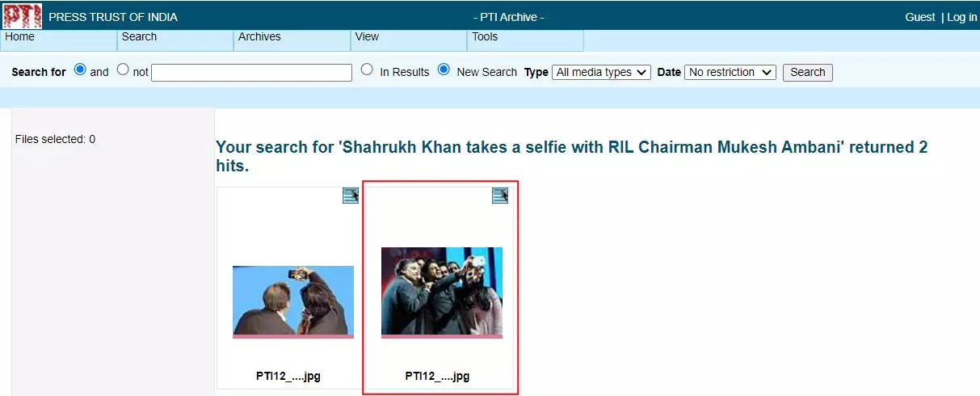The width and height of the screenshot is (980, 396).
Task: Open details icon on second image result
Action: (500, 196)
